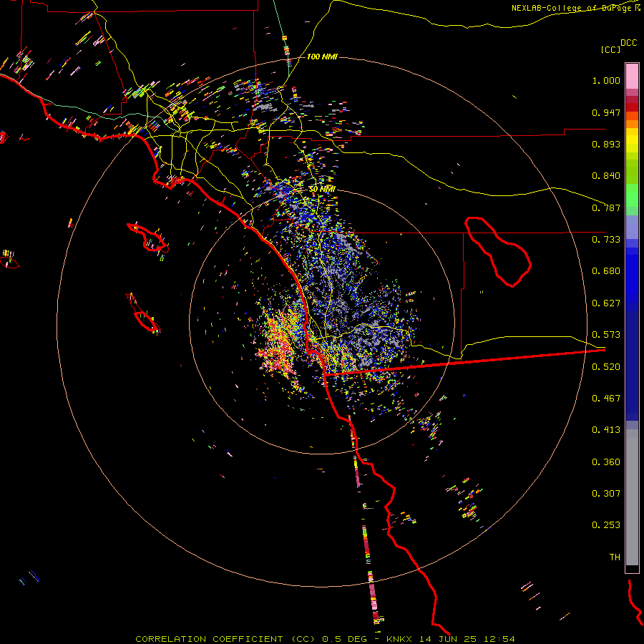This screenshot has width=644, height=644.
Task: Click the 0.947 value on color scale
Action: click(606, 112)
